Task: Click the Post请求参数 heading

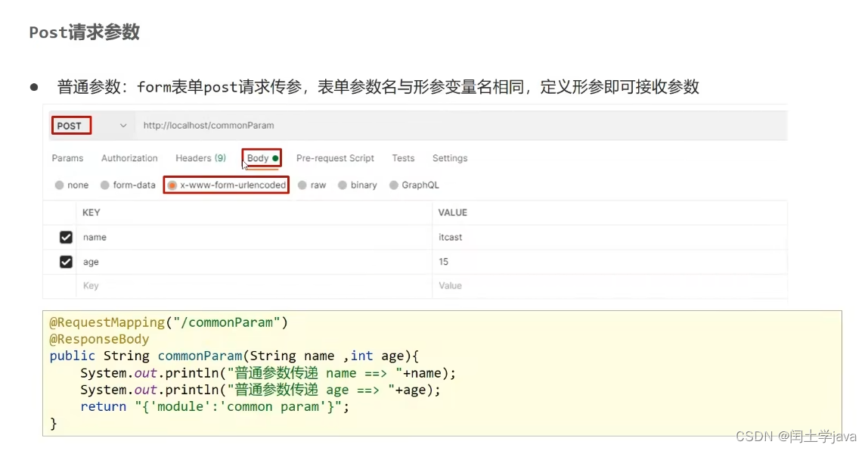Action: (84, 32)
